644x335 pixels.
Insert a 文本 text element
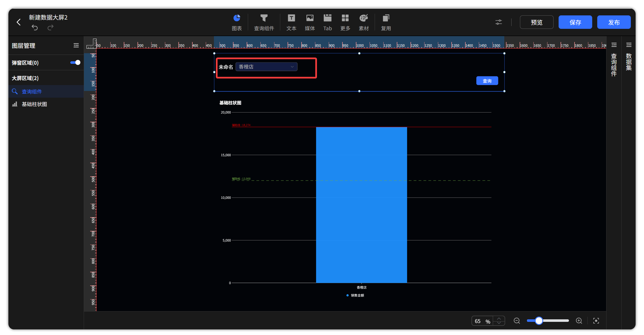click(x=291, y=22)
